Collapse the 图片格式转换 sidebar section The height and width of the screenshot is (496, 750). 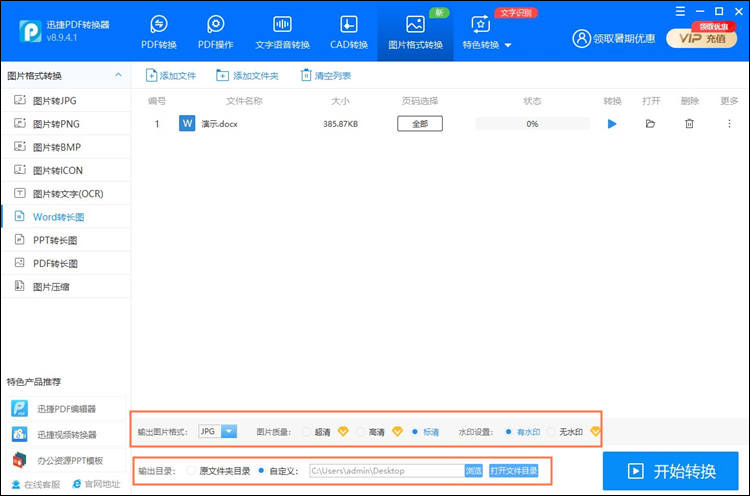[x=118, y=75]
